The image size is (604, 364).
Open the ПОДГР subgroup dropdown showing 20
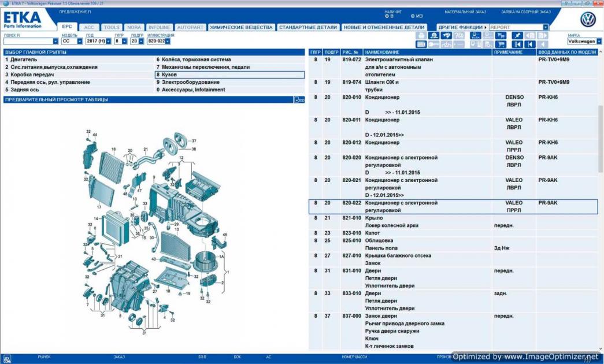141,41
